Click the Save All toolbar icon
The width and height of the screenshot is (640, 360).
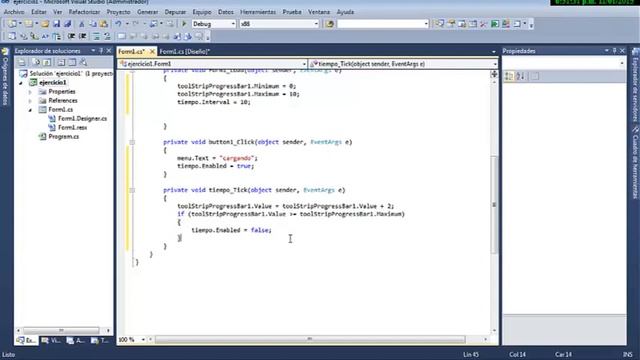(67, 24)
